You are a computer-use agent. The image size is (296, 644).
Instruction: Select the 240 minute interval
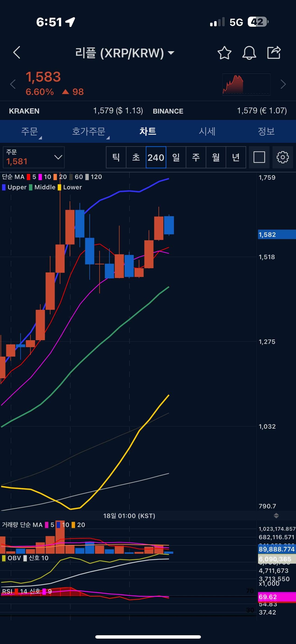[x=156, y=157]
